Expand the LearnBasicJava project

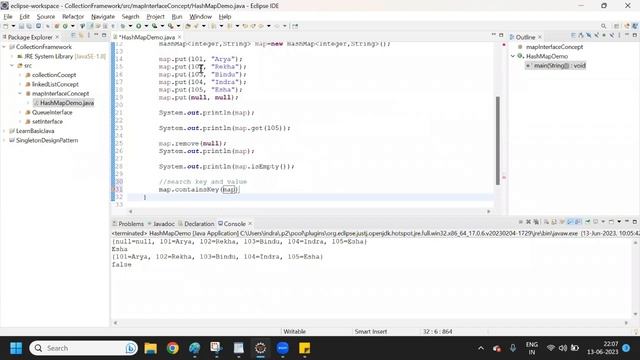(4, 131)
